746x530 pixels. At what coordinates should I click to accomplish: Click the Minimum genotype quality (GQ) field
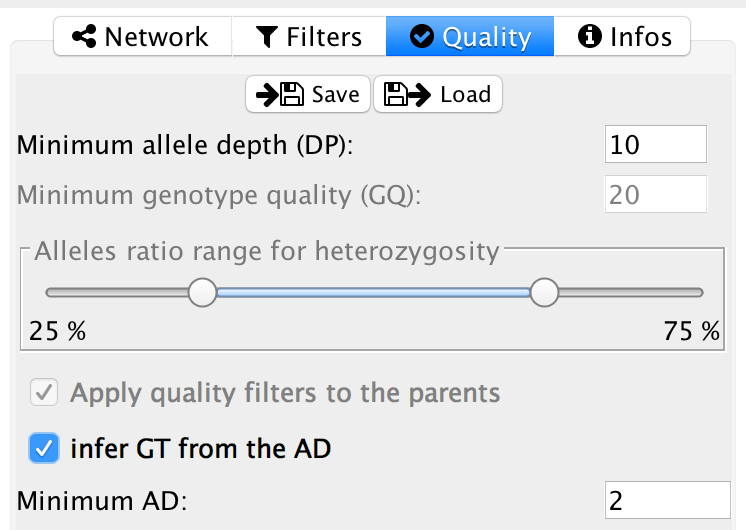655,194
